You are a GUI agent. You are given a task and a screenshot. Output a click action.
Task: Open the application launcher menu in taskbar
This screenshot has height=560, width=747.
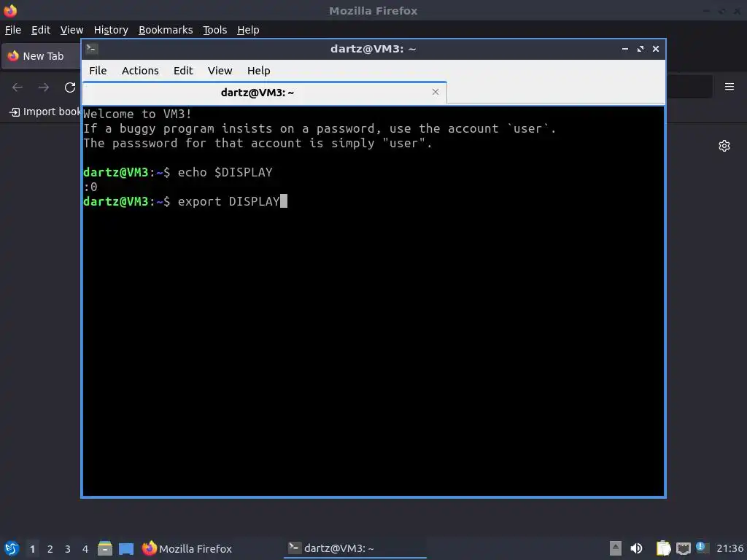click(11, 548)
